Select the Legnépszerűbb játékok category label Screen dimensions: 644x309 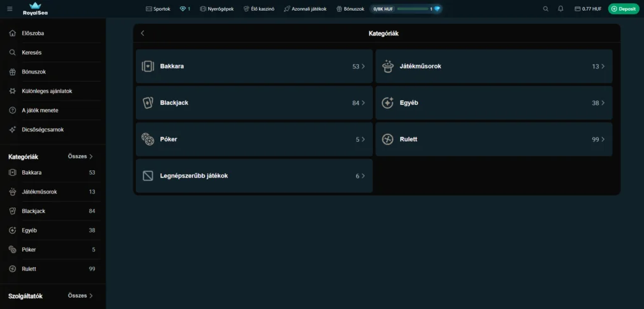(x=194, y=176)
